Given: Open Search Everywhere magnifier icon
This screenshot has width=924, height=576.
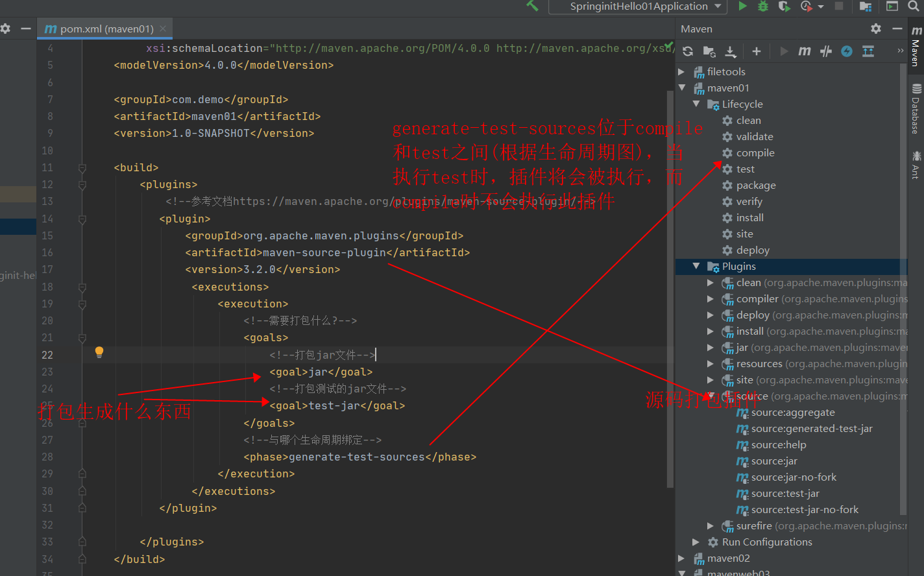Looking at the screenshot, I should tap(914, 6).
